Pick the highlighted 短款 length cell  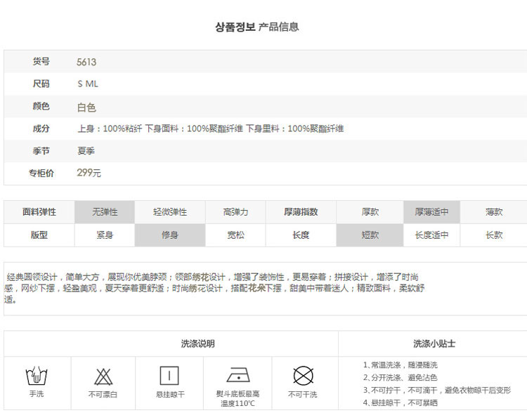370,235
